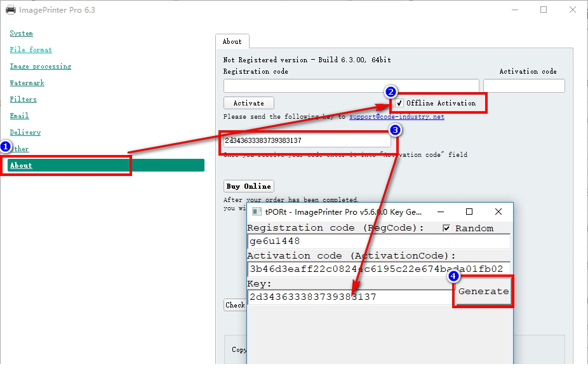Screen dimensions: 588x378
Task: Click the 'After your order has been completed' text
Action: 291,200
